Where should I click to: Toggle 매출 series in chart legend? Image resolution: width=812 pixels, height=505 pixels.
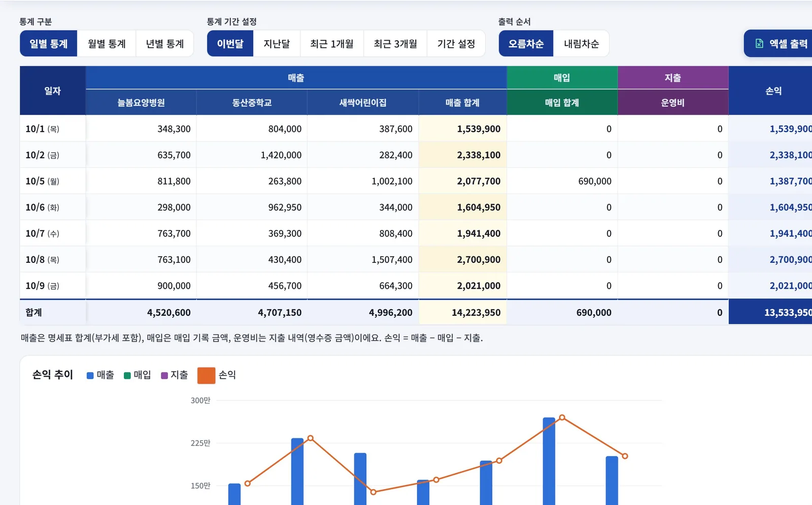[x=100, y=375]
